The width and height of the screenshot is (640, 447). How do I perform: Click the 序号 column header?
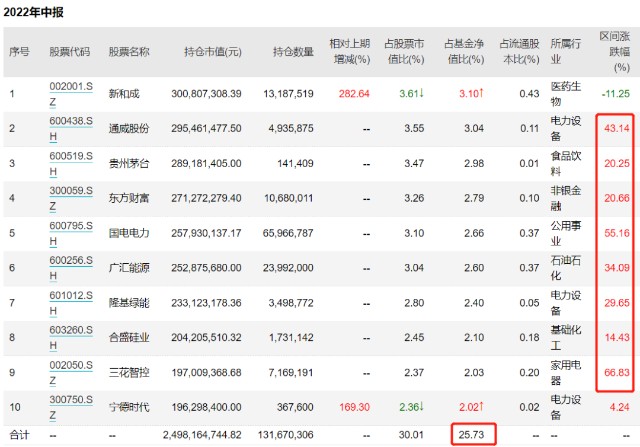coord(19,52)
